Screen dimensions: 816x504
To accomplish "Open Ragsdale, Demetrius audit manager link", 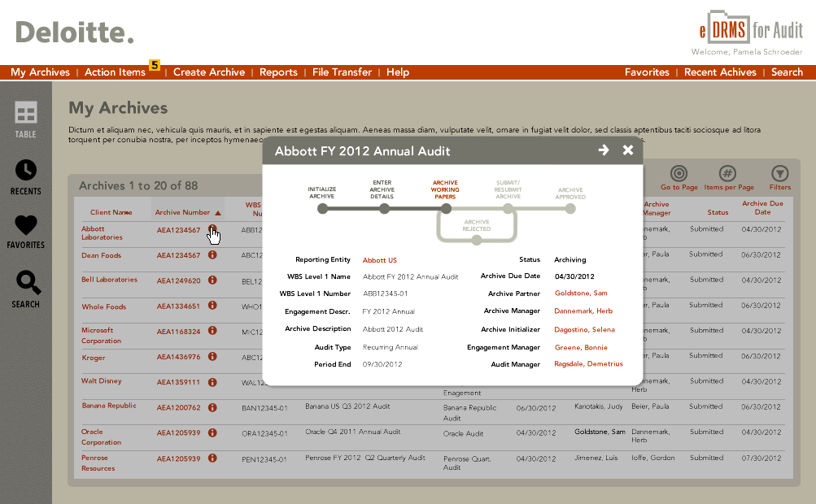I will click(x=588, y=364).
